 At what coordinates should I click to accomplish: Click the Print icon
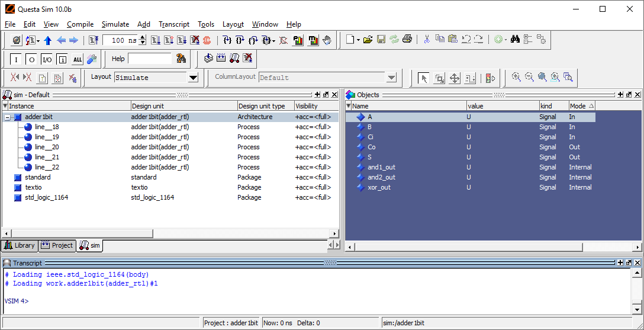tap(407, 40)
